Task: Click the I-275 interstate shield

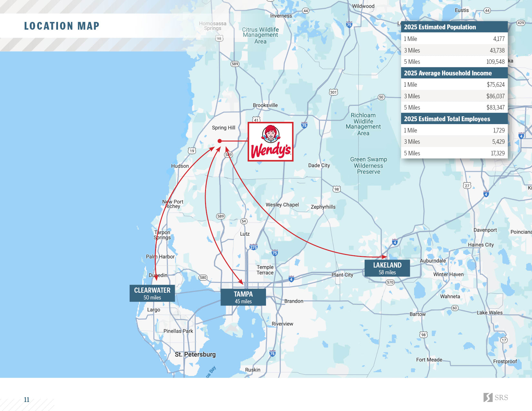Action: point(253,247)
